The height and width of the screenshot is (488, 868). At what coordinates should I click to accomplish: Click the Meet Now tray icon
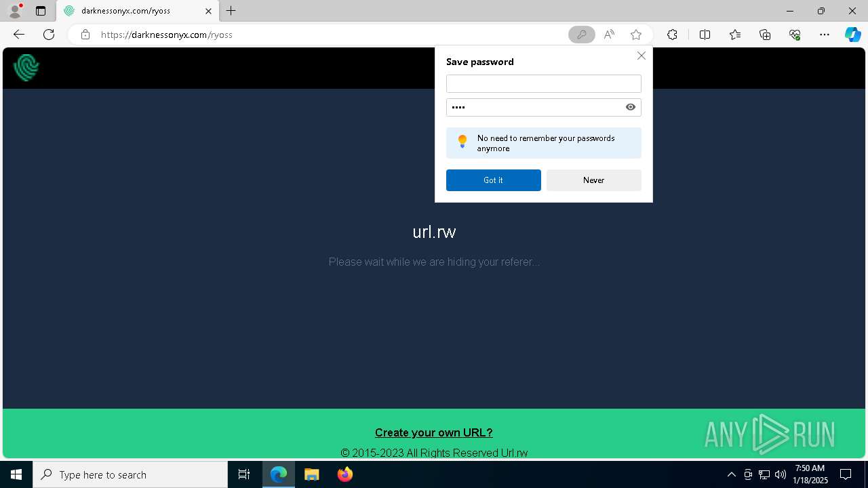coord(748,474)
